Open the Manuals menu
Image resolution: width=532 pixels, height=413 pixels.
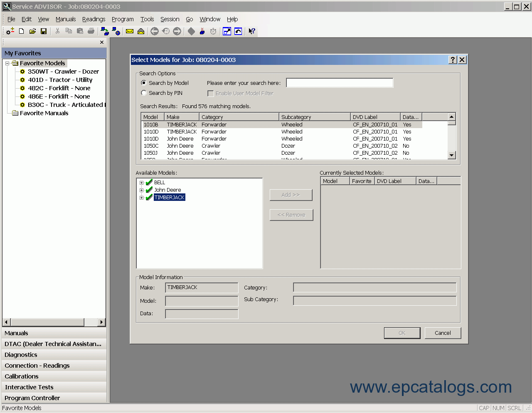tap(66, 19)
